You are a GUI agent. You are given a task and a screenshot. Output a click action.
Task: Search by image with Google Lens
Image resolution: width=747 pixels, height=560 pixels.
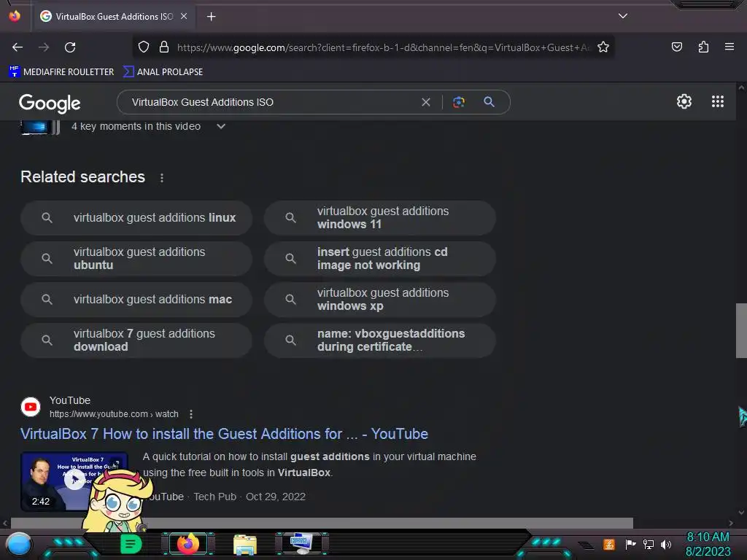pos(458,102)
